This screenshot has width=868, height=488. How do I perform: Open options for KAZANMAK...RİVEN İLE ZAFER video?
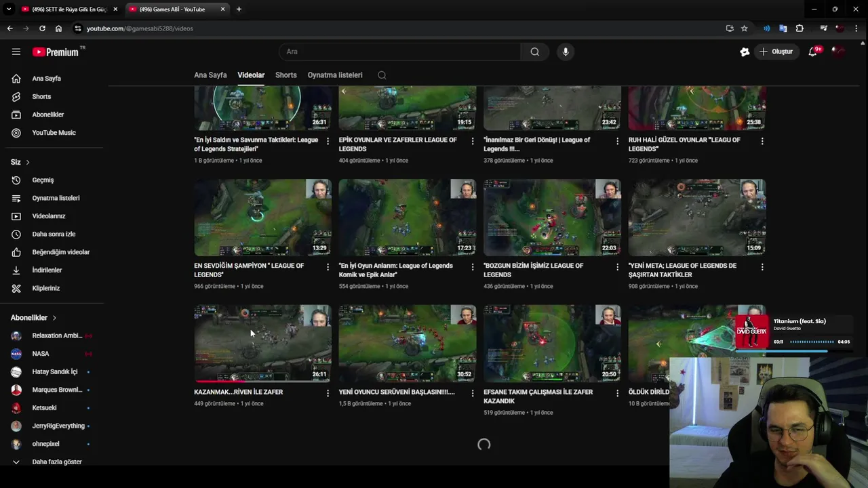pos(328,393)
